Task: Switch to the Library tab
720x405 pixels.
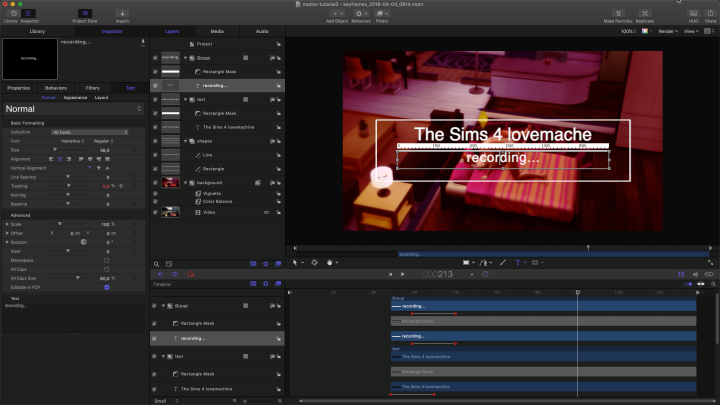Action: tap(37, 31)
